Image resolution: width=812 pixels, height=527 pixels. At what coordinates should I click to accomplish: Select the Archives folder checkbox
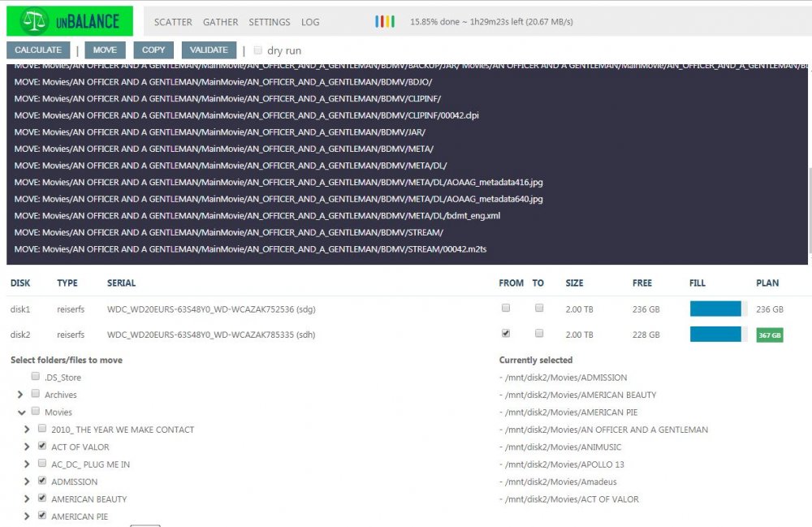[35, 394]
